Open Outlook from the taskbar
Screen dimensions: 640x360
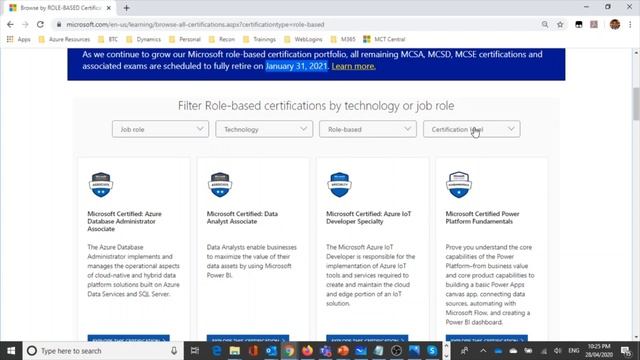pos(271,351)
